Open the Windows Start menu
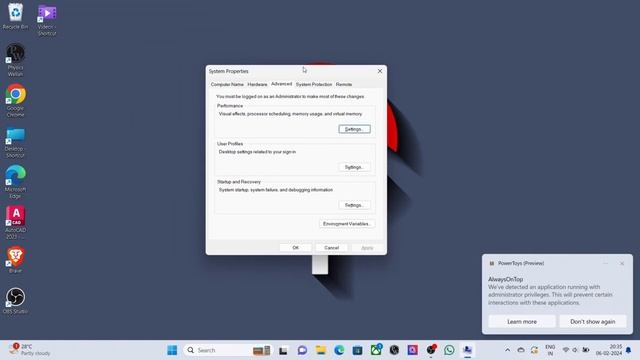 (172, 350)
